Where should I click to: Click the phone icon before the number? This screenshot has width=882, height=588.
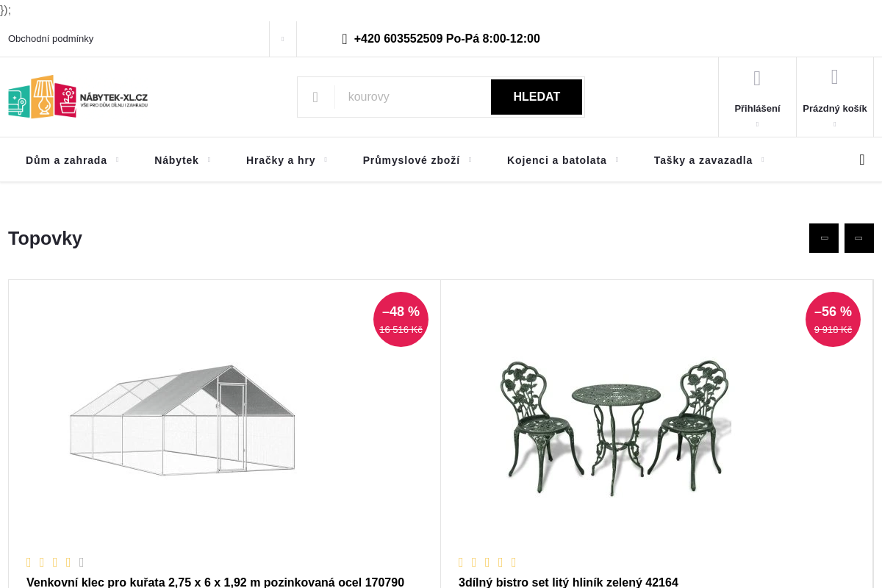[x=345, y=39]
